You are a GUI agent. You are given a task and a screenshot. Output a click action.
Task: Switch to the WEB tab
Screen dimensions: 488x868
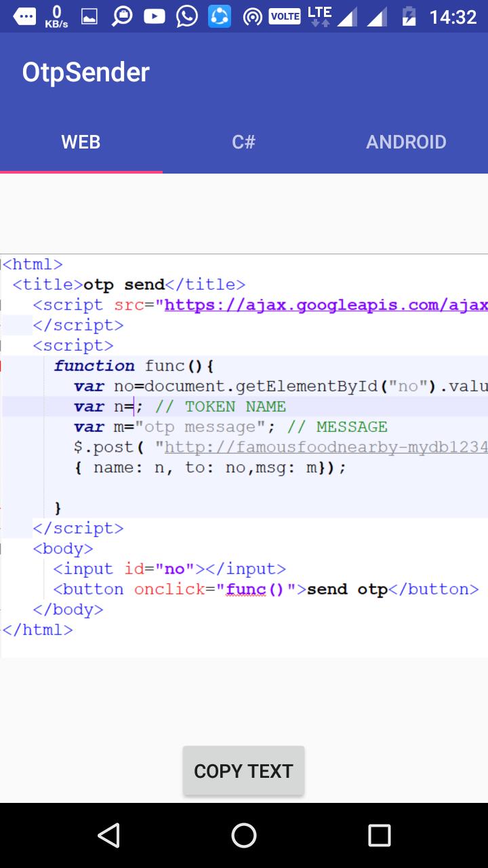click(81, 142)
